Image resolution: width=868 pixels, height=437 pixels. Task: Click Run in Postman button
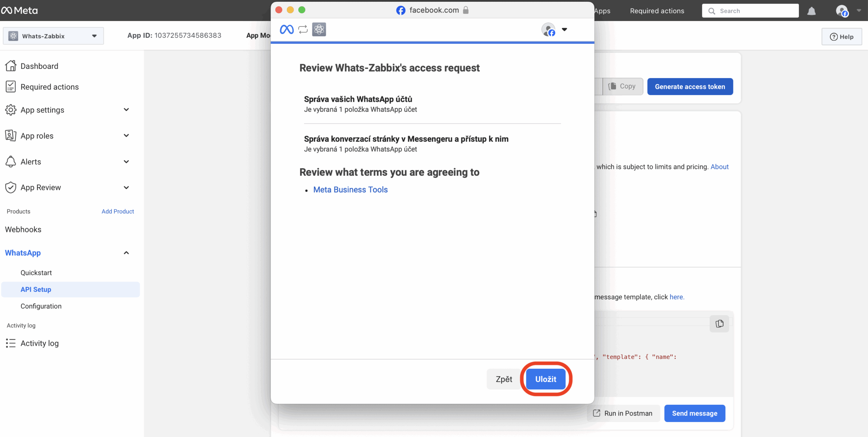tap(623, 413)
